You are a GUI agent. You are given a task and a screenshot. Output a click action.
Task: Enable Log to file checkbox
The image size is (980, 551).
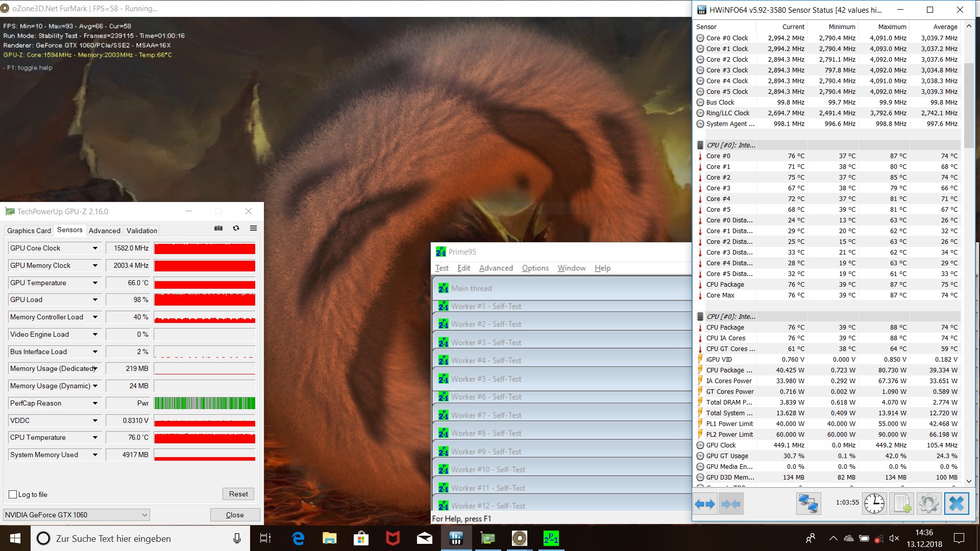[13, 494]
